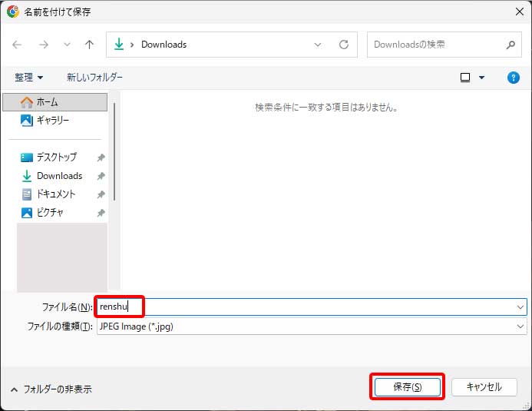Open the blue Help question mark
The height and width of the screenshot is (411, 532).
[514, 78]
